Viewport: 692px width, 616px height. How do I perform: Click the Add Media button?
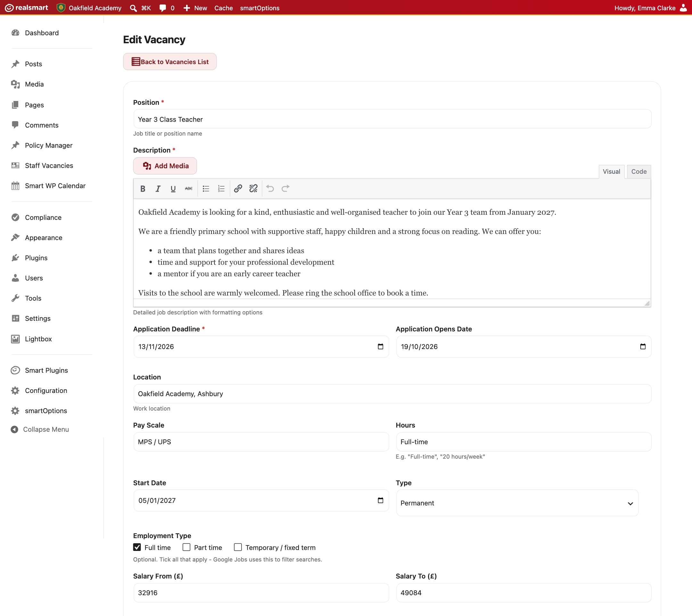point(165,166)
